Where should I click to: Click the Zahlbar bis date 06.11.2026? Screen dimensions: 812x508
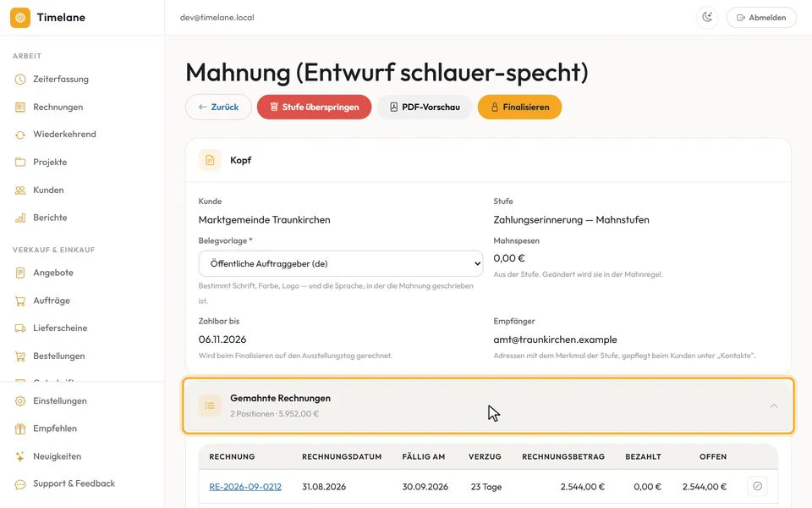coord(222,340)
